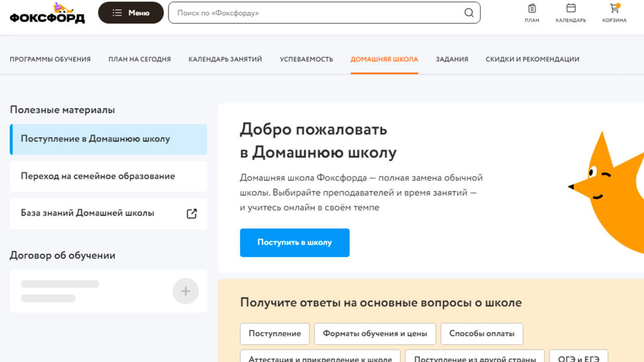This screenshot has height=362, width=644.
Task: Switch to Задания tab
Action: (452, 59)
